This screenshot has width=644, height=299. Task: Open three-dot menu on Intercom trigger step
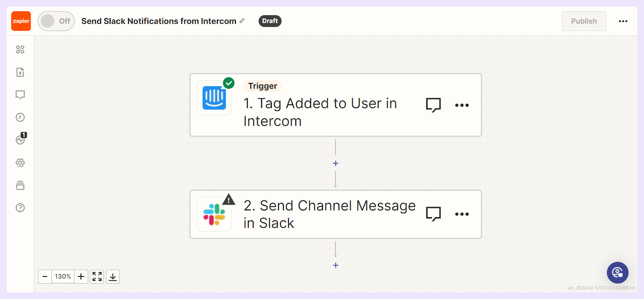(x=462, y=105)
